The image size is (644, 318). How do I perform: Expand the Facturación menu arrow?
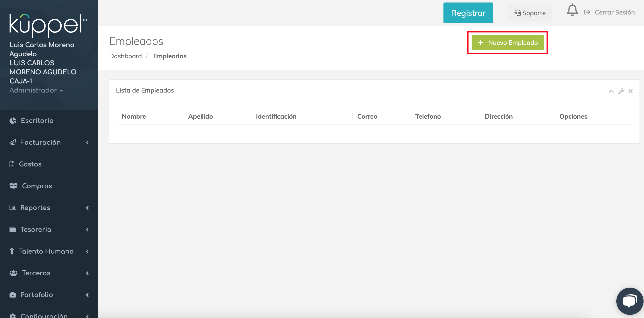tap(87, 143)
